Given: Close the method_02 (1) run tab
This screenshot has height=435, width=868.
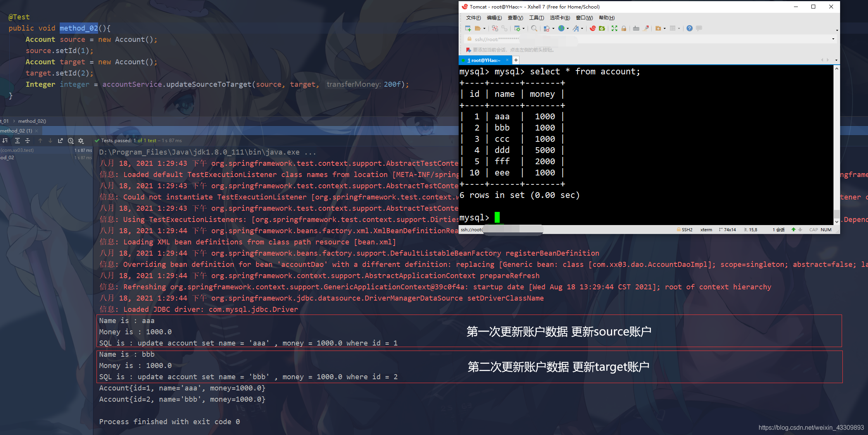Looking at the screenshot, I should point(36,131).
